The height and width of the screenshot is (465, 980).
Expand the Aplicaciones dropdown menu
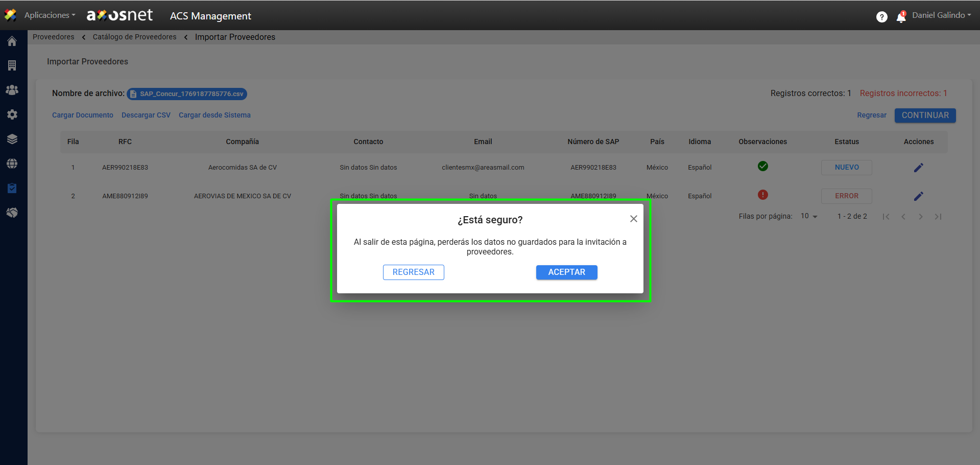50,15
